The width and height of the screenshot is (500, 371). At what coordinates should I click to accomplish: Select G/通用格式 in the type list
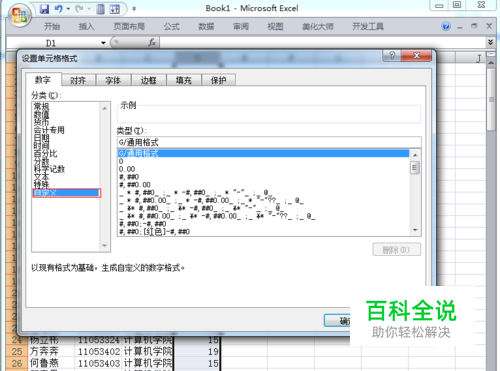[x=263, y=153]
